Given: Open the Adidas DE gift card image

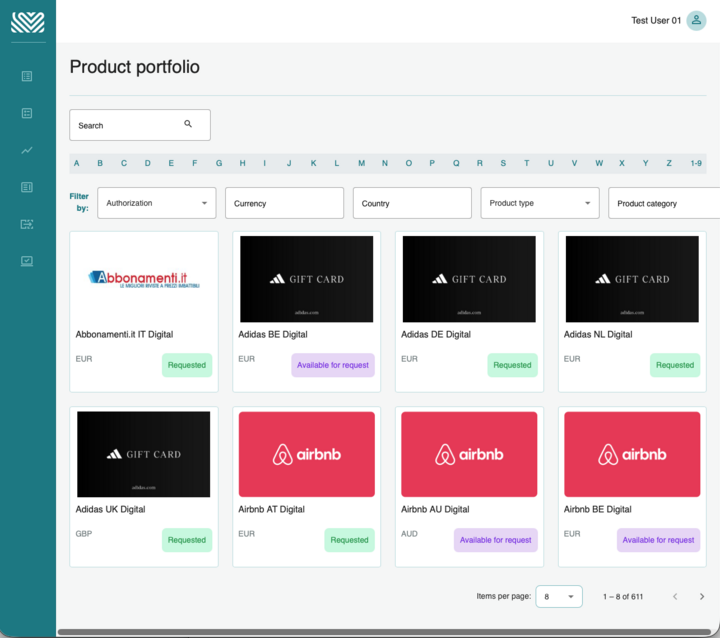Looking at the screenshot, I should coord(469,279).
